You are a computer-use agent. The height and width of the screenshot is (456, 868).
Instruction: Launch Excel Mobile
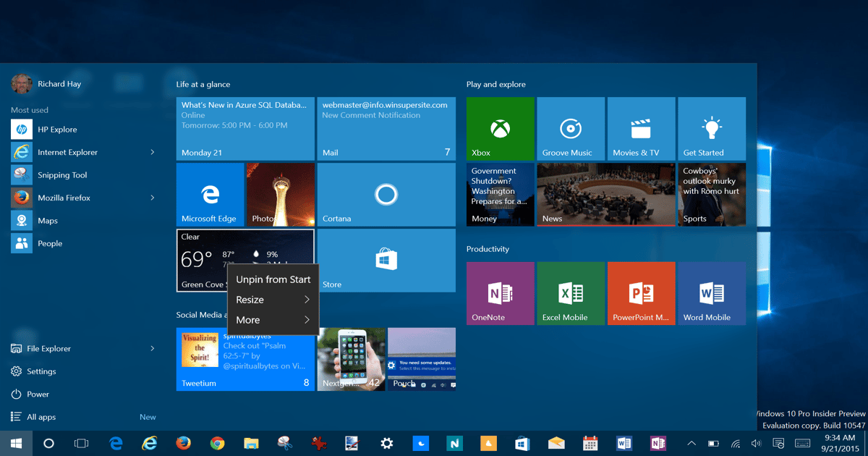pyautogui.click(x=571, y=293)
